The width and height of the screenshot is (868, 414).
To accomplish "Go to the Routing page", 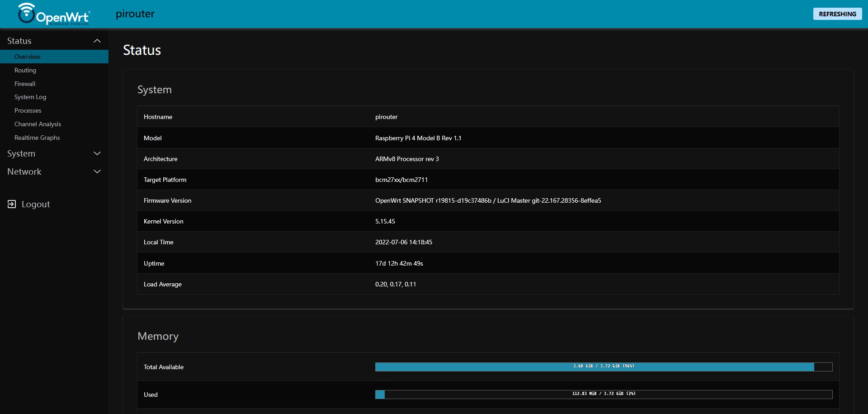I will tap(25, 70).
